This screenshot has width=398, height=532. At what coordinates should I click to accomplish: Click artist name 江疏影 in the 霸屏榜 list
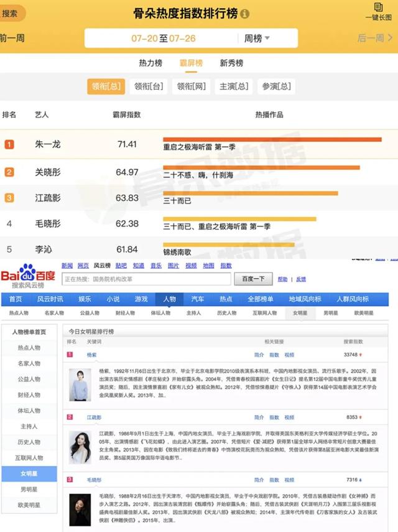click(48, 198)
